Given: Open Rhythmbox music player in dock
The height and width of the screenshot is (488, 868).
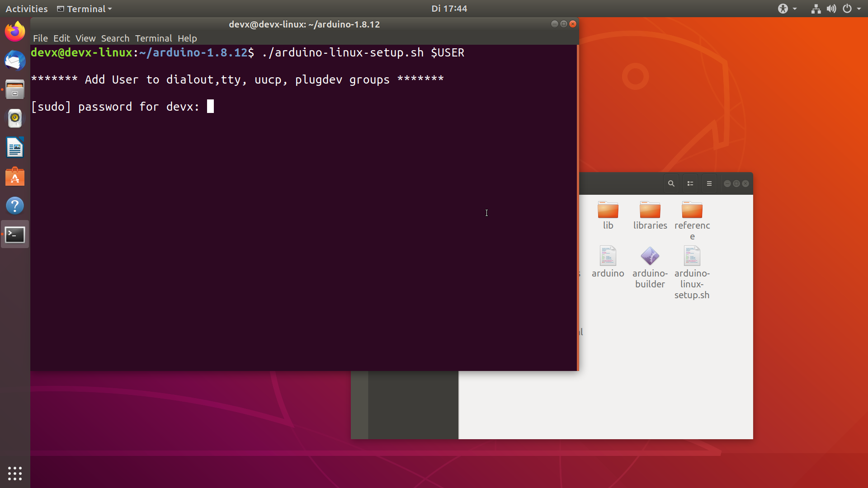Looking at the screenshot, I should coord(15,118).
